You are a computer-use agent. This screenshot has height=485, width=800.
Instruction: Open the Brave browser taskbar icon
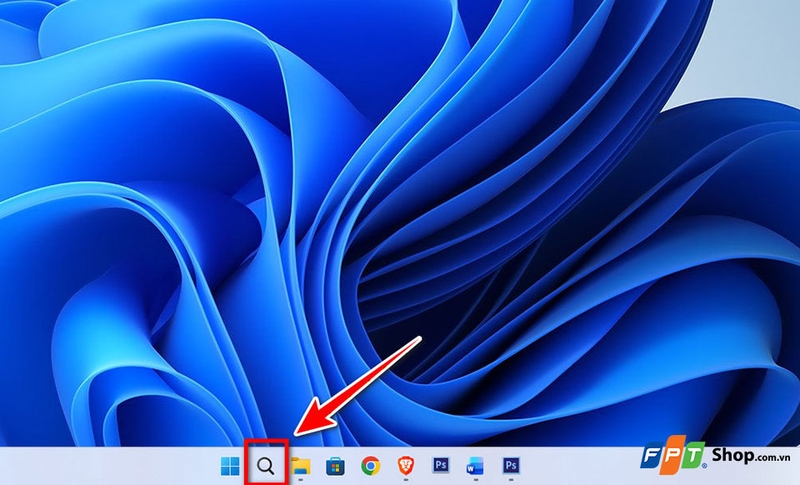pos(406,465)
